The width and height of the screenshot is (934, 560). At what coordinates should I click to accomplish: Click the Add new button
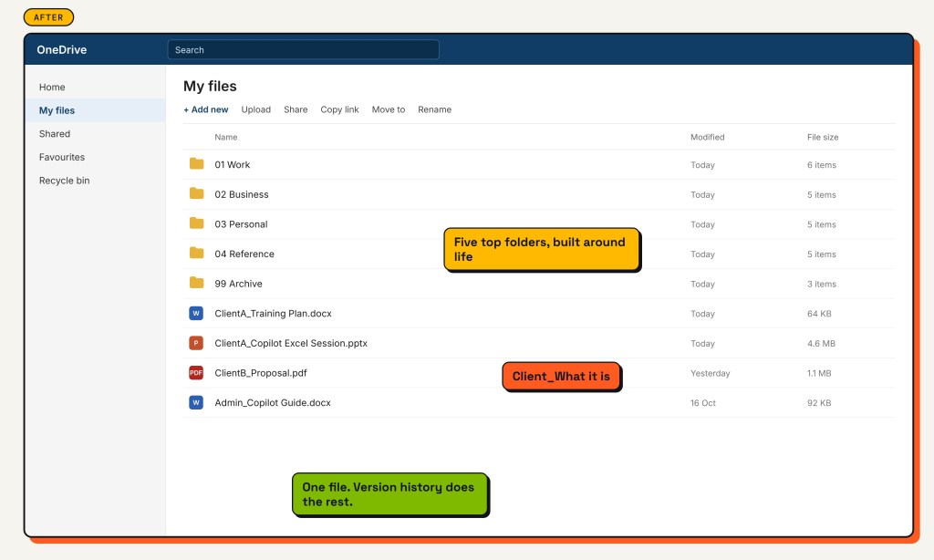[x=205, y=109]
